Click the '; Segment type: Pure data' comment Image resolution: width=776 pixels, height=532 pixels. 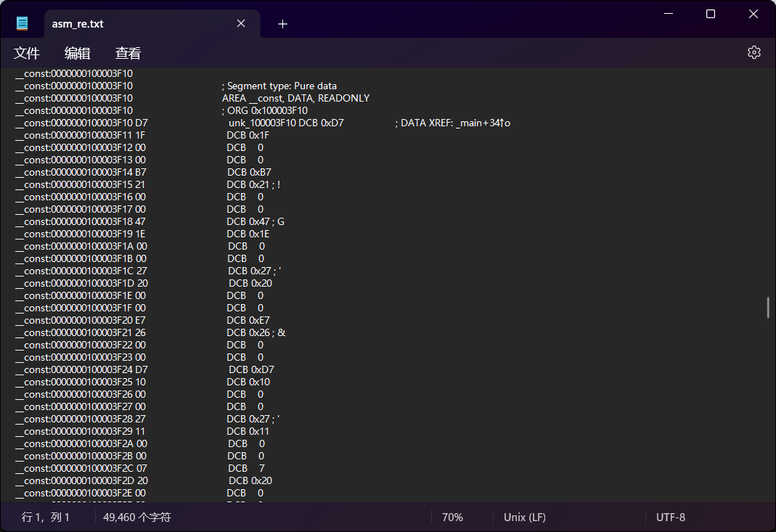279,86
